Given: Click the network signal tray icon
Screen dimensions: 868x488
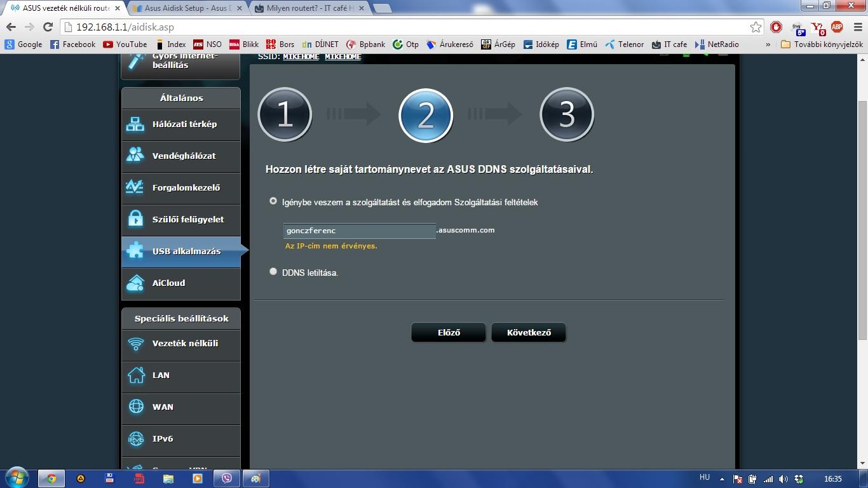Looking at the screenshot, I should pos(768,479).
